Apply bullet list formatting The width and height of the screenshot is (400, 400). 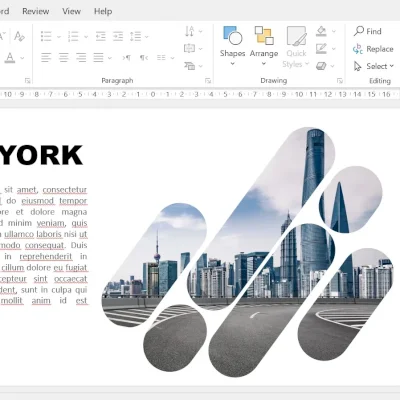point(46,36)
